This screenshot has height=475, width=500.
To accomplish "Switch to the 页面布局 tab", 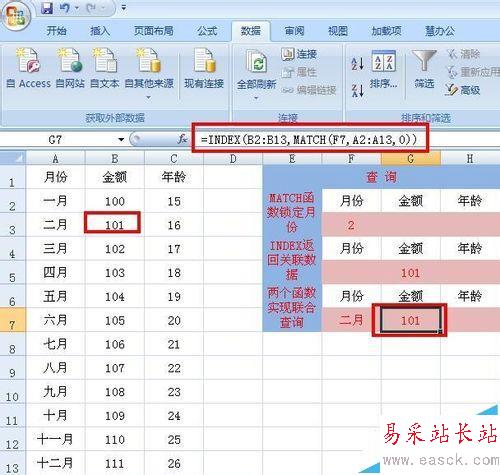I will (x=154, y=31).
